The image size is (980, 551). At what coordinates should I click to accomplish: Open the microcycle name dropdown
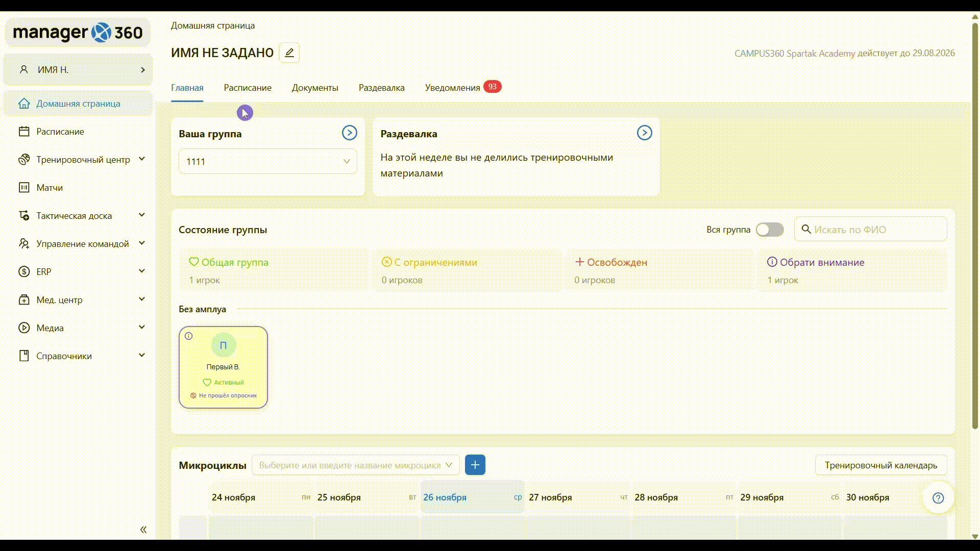(x=355, y=465)
